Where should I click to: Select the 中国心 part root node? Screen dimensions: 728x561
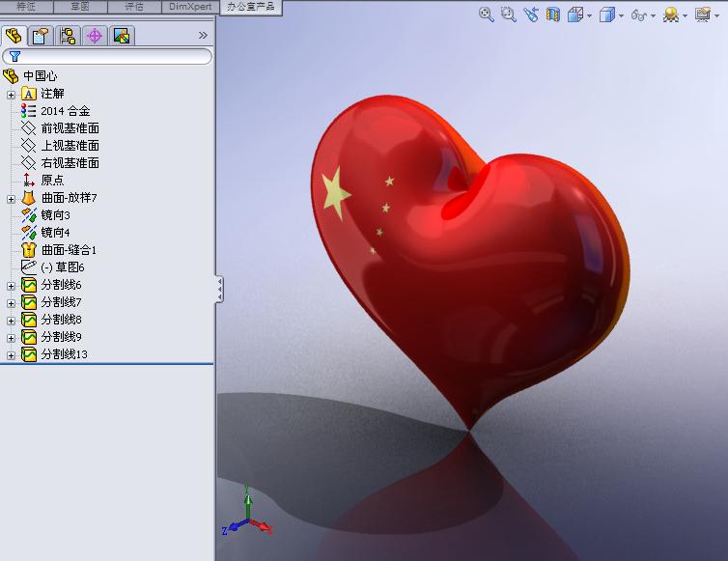[x=31, y=75]
